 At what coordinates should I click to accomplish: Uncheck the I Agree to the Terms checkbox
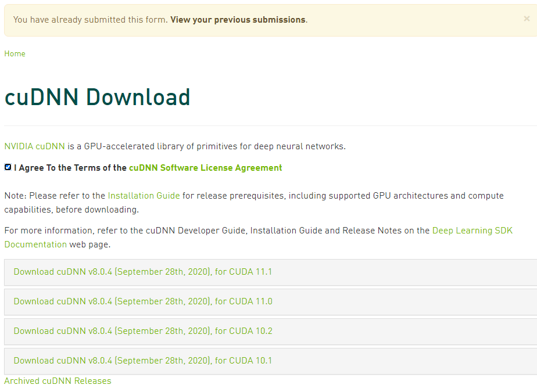tap(8, 167)
